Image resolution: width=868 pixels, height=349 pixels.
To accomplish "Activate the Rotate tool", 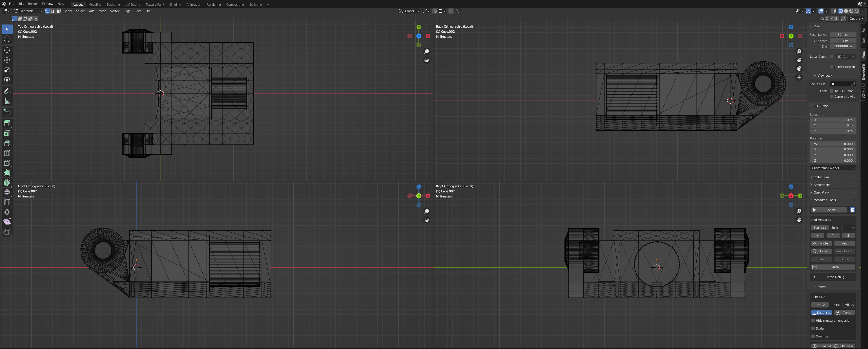I will (x=7, y=60).
